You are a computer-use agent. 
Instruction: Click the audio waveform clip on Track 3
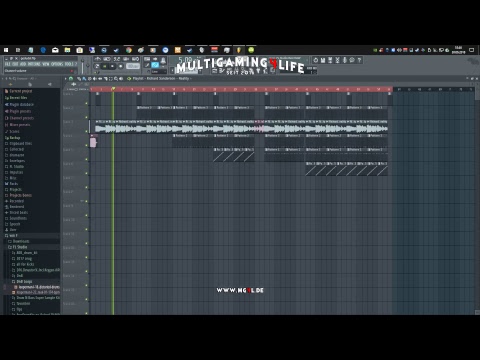241,128
